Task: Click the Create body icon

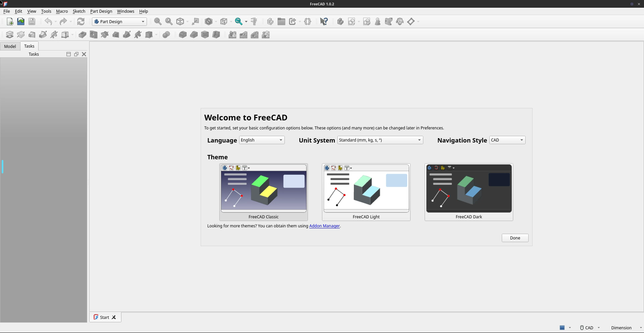Action: pos(340,22)
